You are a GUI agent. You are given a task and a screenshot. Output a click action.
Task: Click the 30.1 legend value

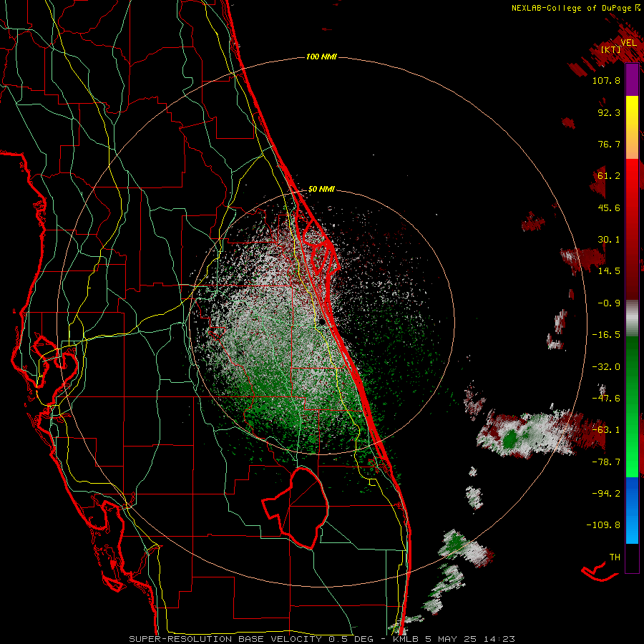[x=609, y=240]
